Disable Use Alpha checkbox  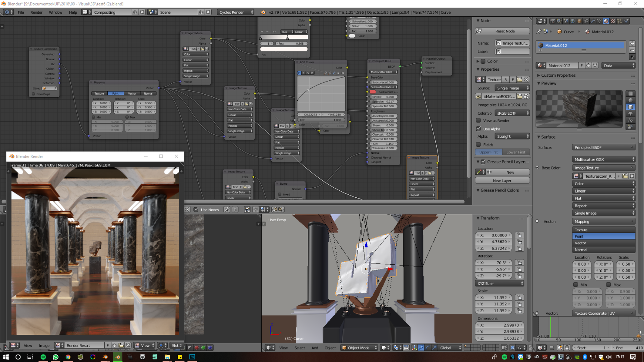pyautogui.click(x=479, y=129)
